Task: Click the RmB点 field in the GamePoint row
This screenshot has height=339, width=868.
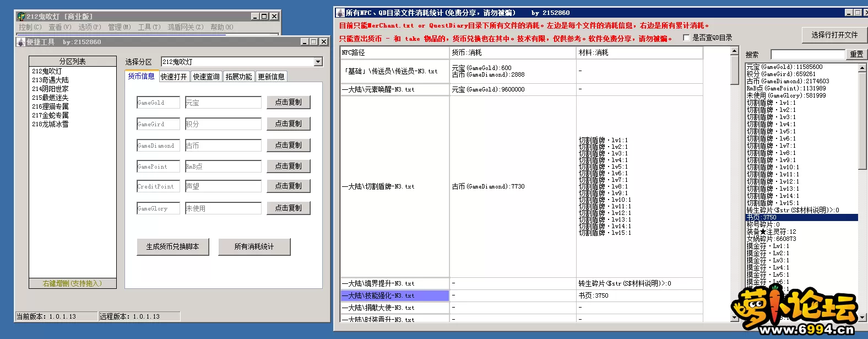Action: (223, 166)
